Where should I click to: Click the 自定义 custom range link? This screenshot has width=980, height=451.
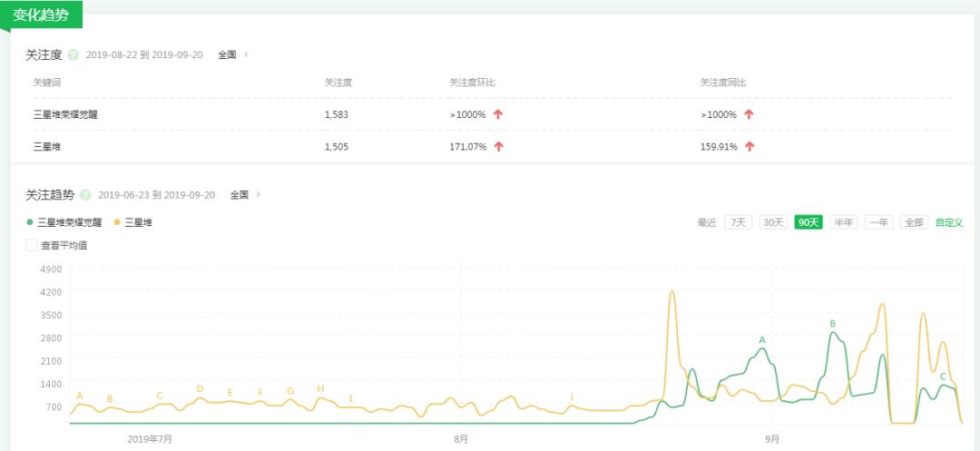coord(949,222)
